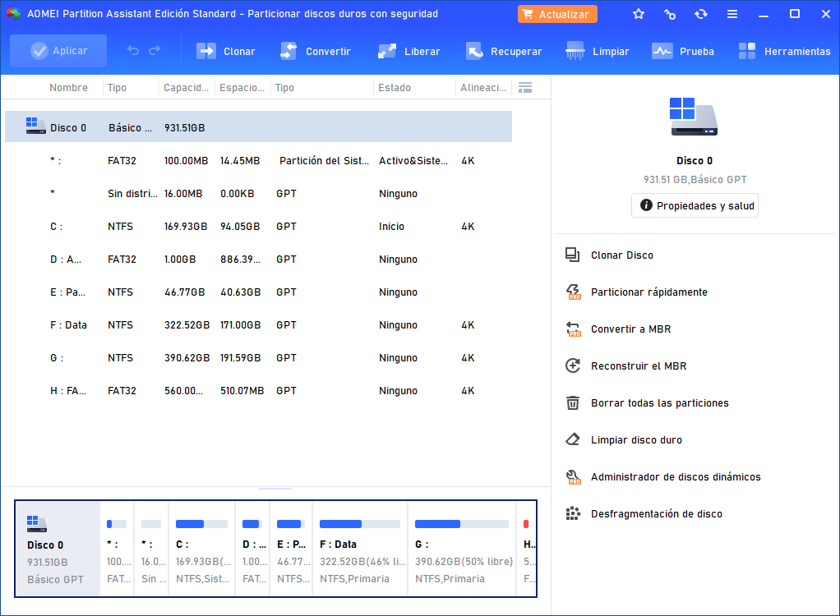Click the Actualizar upgrade button
Screen dimensions: 840x616
(x=556, y=13)
